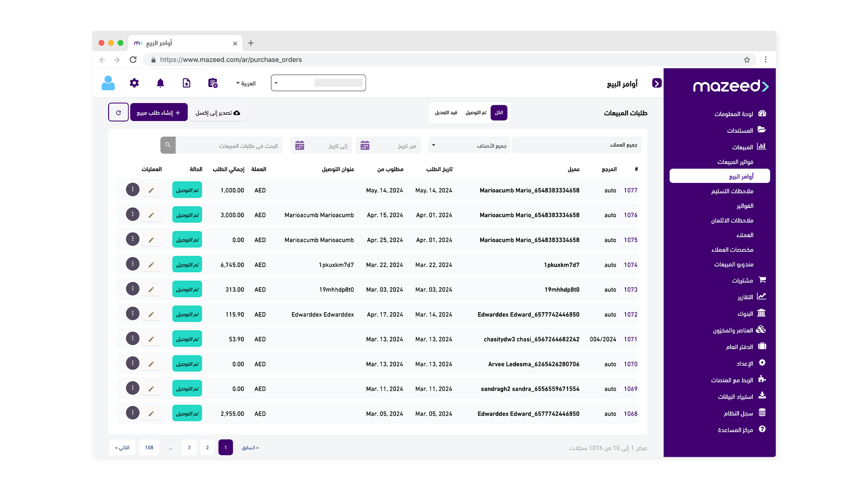Open the language dropdown 'العربية'

point(246,84)
